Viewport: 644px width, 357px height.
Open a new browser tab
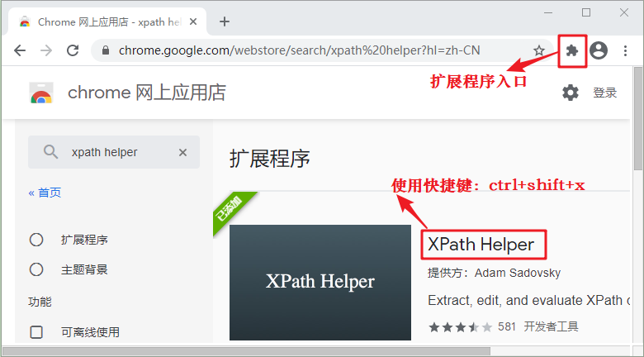pyautogui.click(x=224, y=21)
